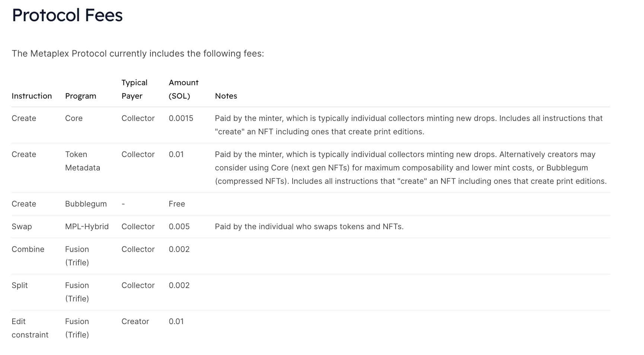Image resolution: width=644 pixels, height=355 pixels.
Task: Click the Amount (SOL) column header
Action: (x=184, y=89)
